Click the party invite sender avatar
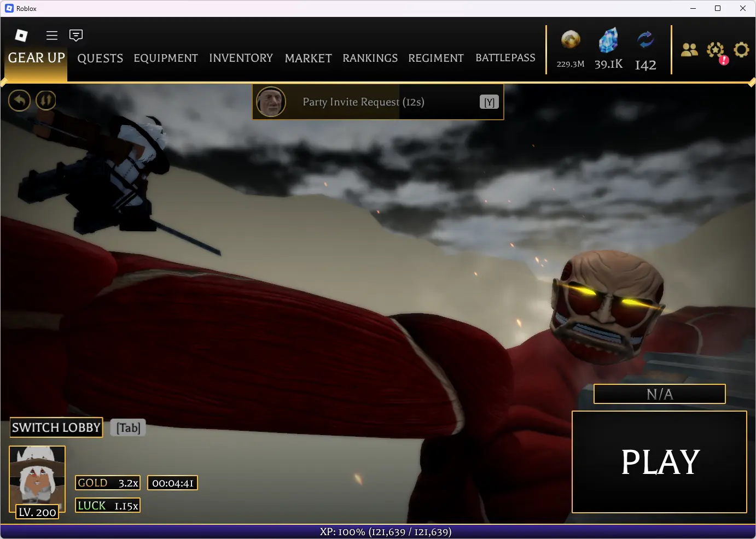 (271, 102)
